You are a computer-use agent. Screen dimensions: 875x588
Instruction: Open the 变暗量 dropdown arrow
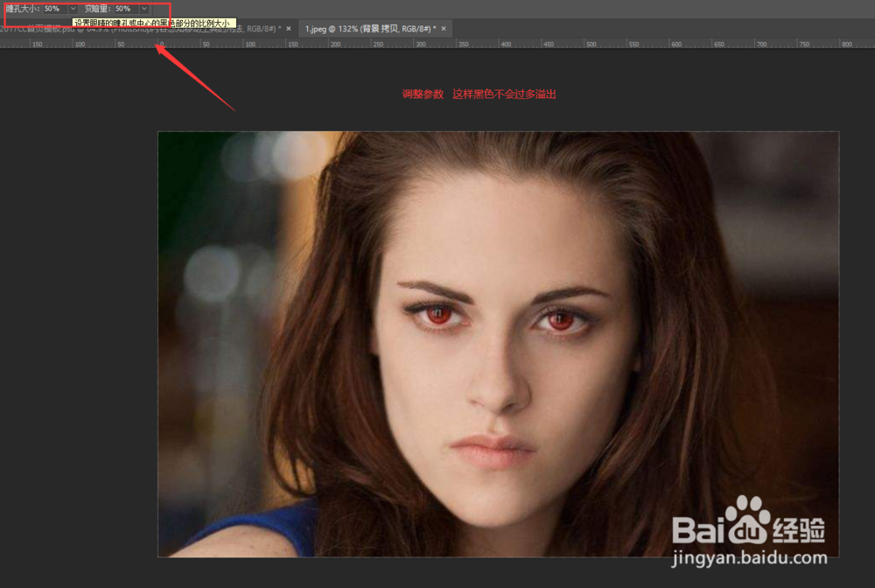[x=144, y=9]
